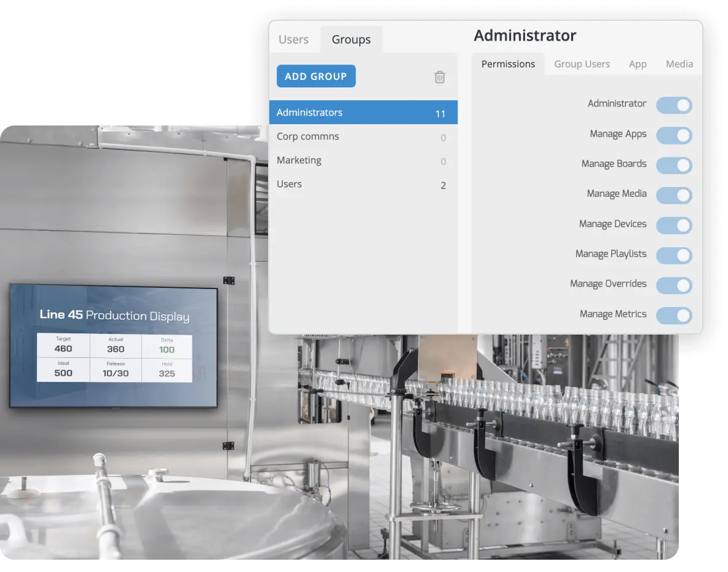Screen dimensions: 728x572
Task: Open the Group Users tab
Action: pos(582,64)
